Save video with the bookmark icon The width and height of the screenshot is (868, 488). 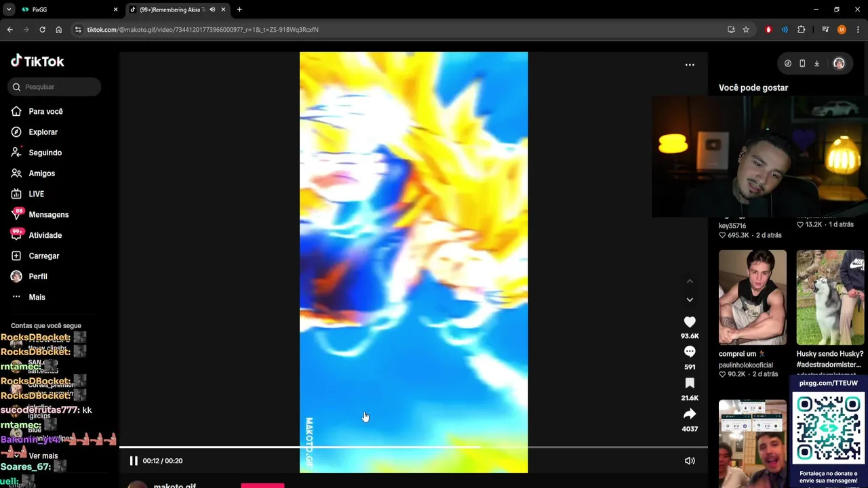click(690, 383)
